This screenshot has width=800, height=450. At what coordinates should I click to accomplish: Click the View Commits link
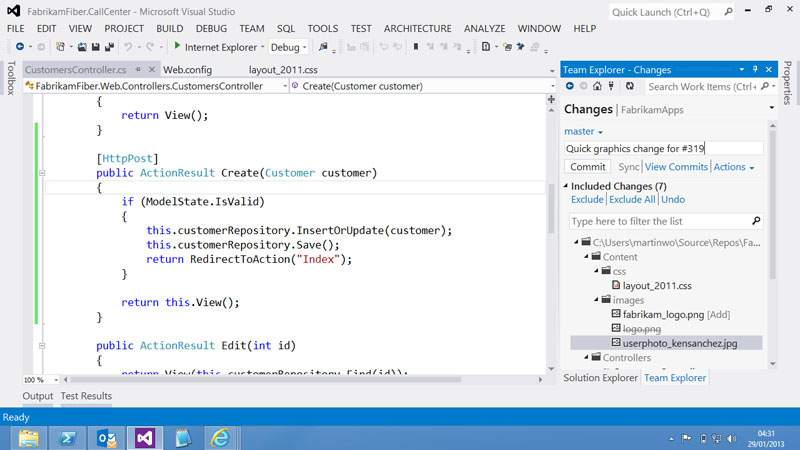[x=676, y=167]
